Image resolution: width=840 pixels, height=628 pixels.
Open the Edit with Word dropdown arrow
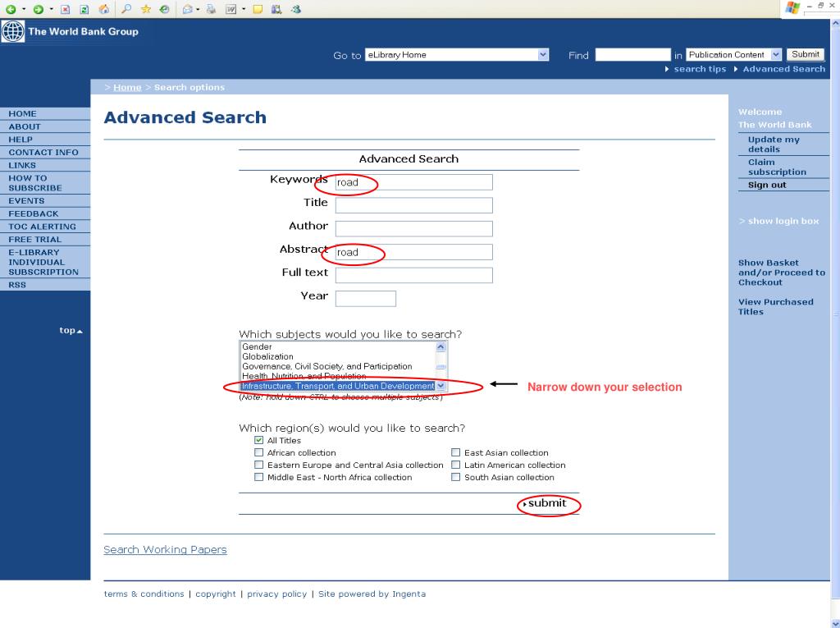pos(244,10)
